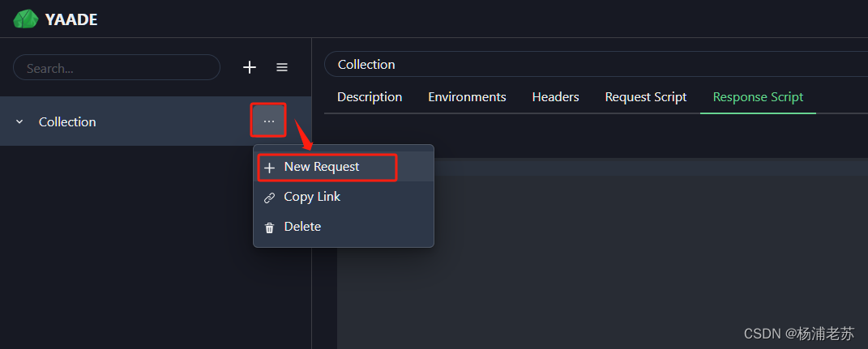
Task: Choose New Request from context menu
Action: pyautogui.click(x=343, y=167)
